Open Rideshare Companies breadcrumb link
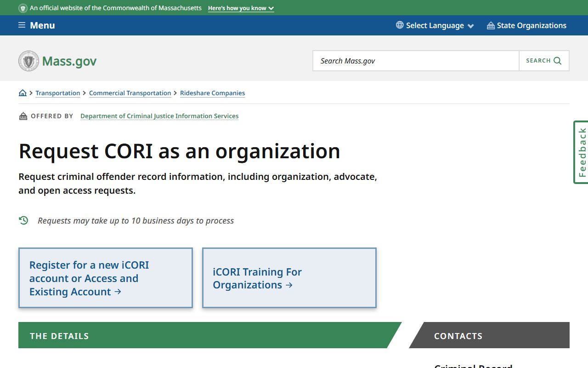588x368 pixels. point(212,93)
